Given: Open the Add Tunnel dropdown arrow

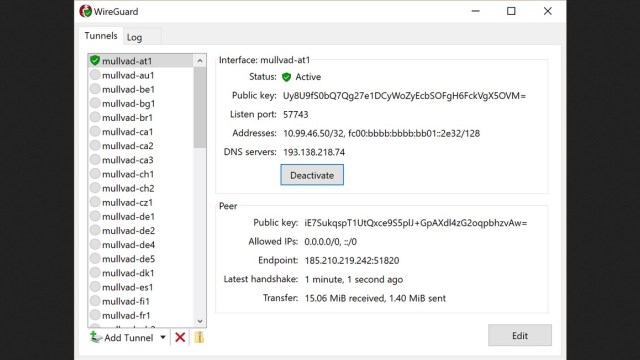Looking at the screenshot, I should (x=163, y=338).
